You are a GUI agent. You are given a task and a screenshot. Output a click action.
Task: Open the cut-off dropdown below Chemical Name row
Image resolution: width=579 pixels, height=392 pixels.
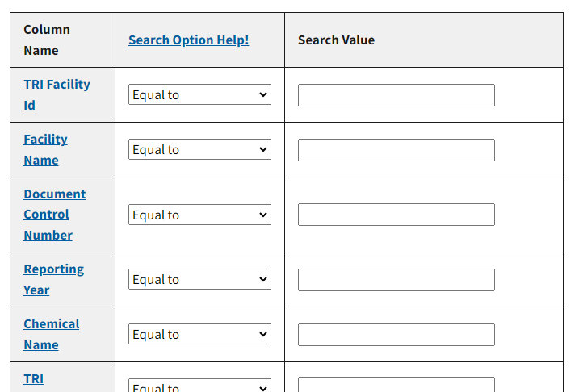point(199,386)
